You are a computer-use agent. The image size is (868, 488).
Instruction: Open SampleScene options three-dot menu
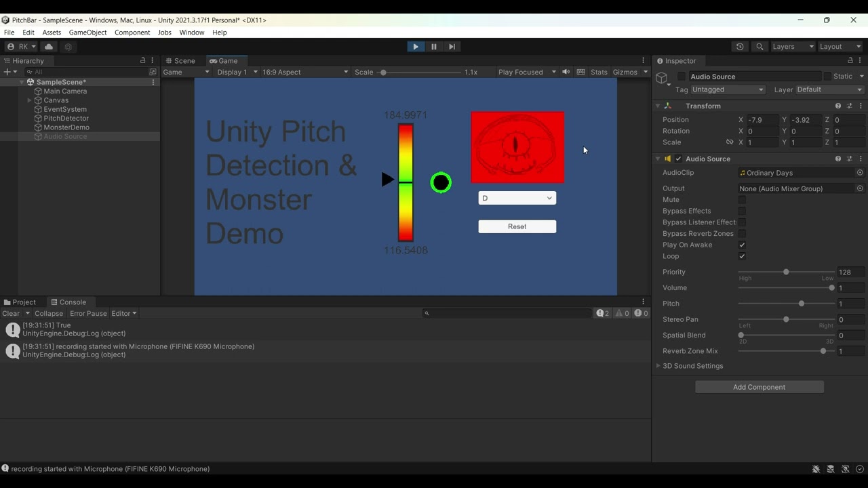click(153, 82)
